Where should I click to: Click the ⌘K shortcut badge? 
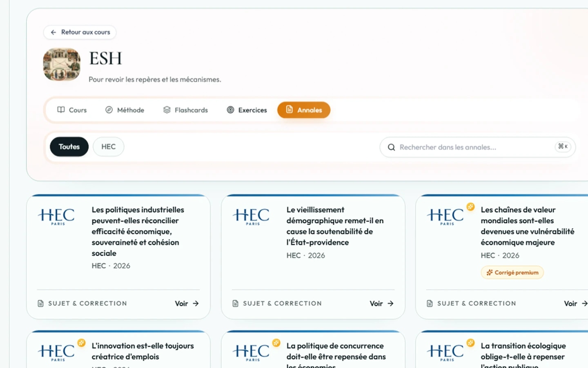[563, 146]
